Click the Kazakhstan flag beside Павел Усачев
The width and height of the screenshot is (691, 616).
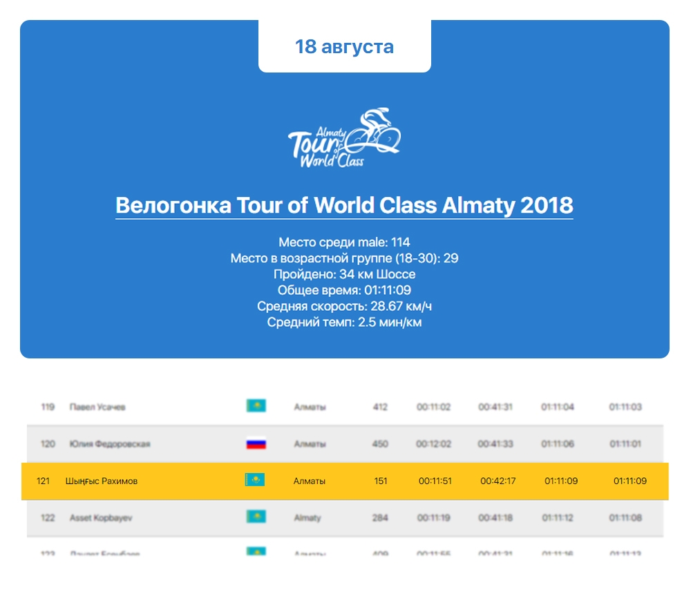point(256,406)
